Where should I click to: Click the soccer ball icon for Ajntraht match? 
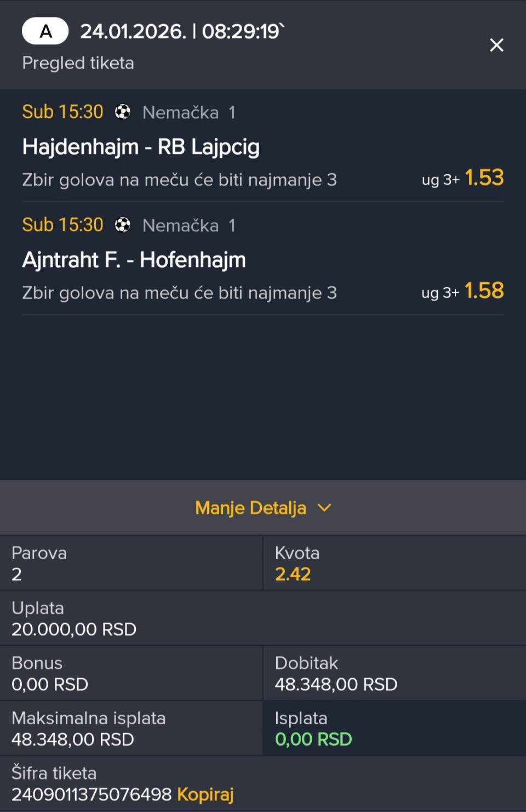(123, 225)
